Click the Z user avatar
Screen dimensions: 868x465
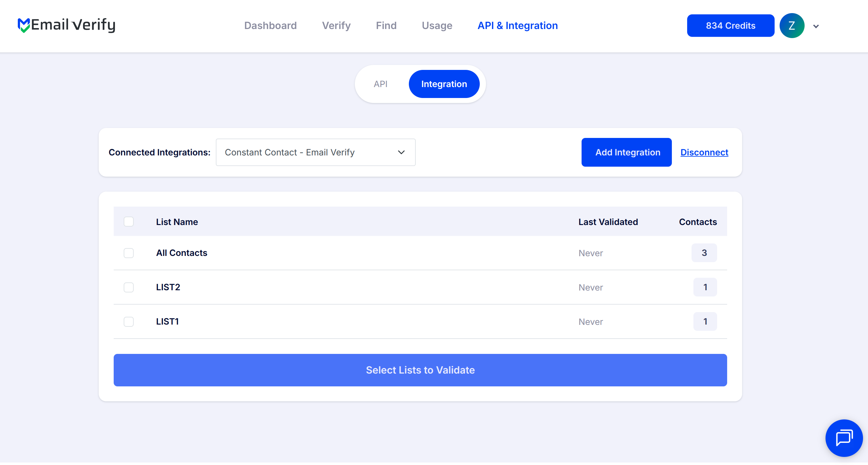point(791,26)
